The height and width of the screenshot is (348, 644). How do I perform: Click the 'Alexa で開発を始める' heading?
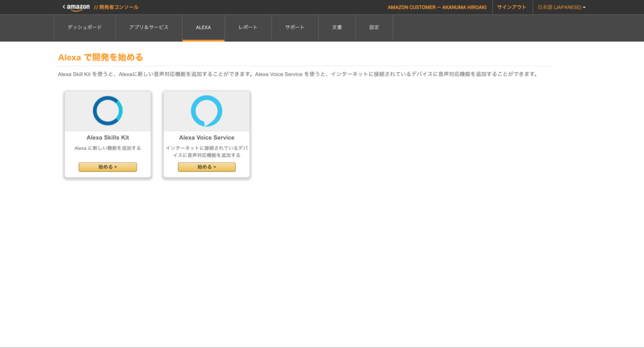coord(101,57)
